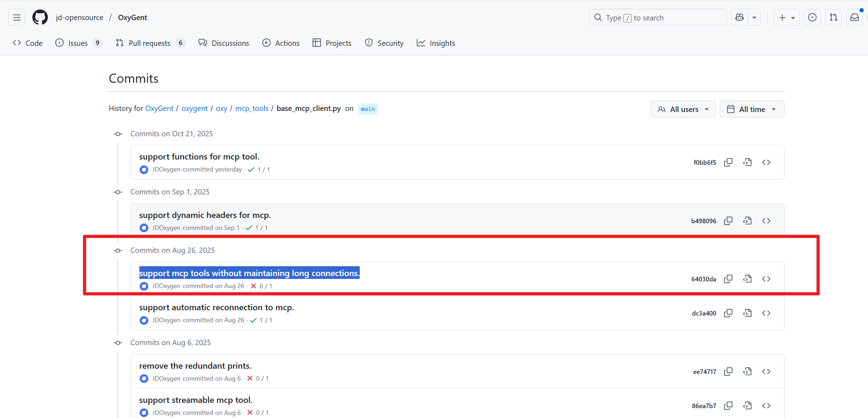Open the hamburger navigation menu
This screenshot has width=868, height=418.
pyautogui.click(x=17, y=18)
